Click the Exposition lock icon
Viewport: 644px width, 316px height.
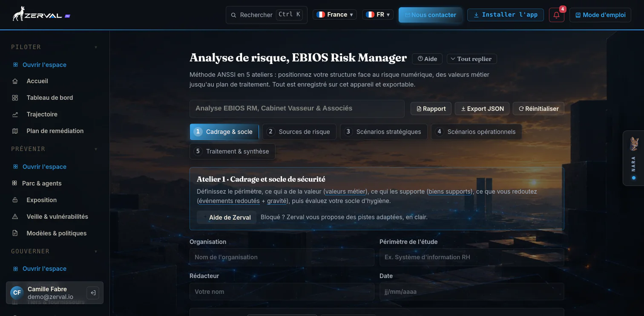click(15, 200)
